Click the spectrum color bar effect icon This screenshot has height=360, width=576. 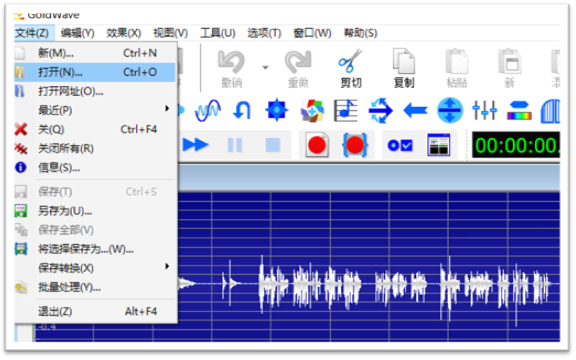pos(519,111)
